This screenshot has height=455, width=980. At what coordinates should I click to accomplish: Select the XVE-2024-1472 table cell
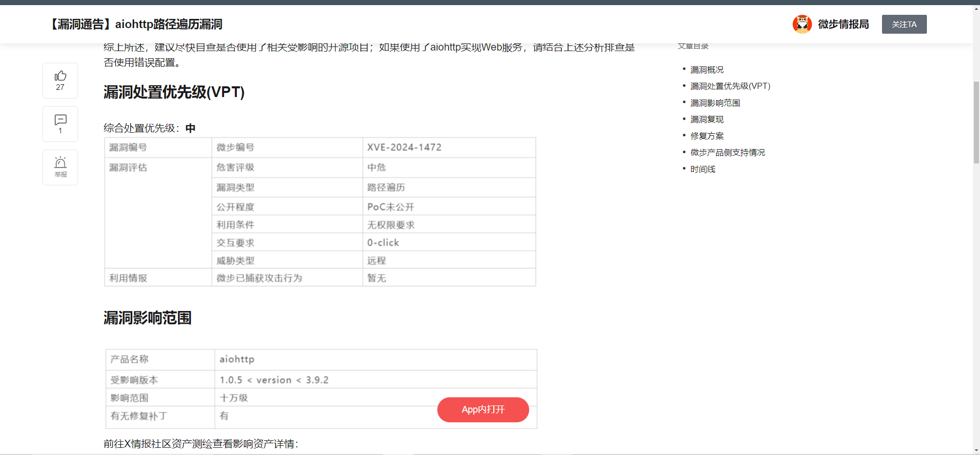[x=449, y=147]
